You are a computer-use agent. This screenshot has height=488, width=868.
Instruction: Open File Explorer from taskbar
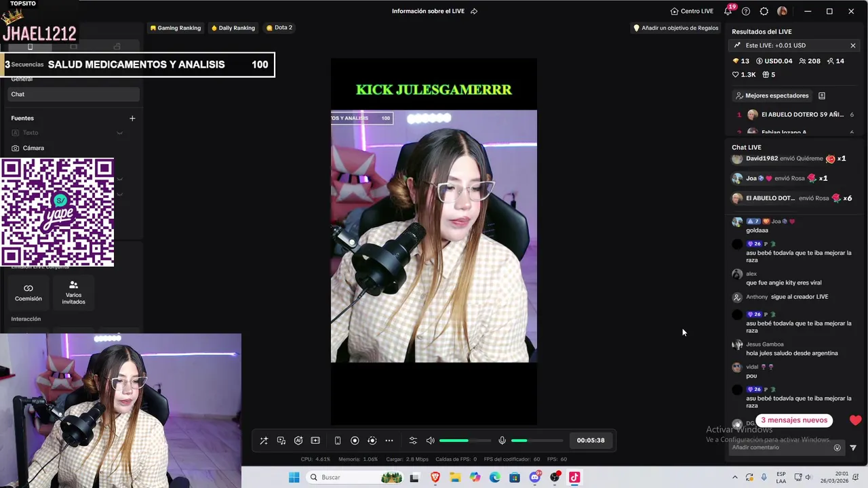click(x=455, y=477)
